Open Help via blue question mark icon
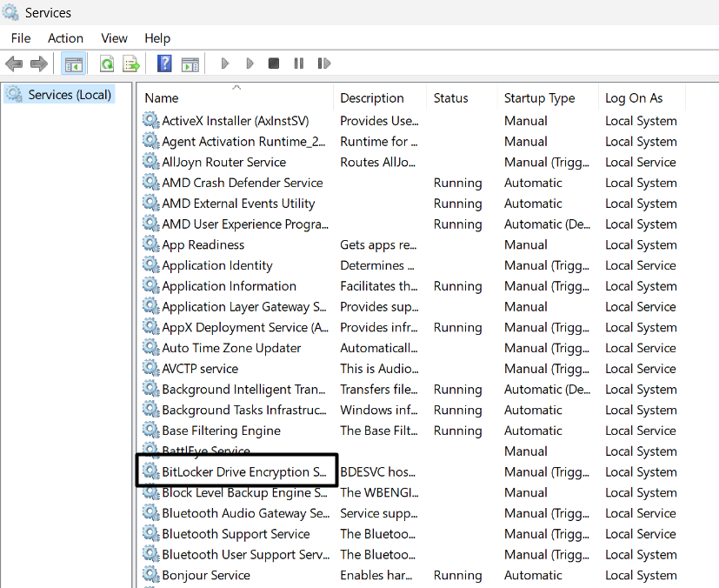 (164, 63)
